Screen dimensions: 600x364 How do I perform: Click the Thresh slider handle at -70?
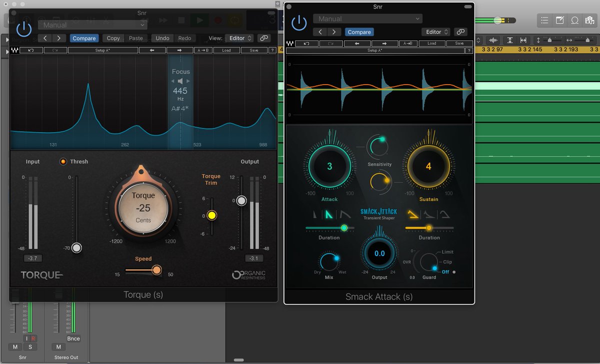(76, 248)
